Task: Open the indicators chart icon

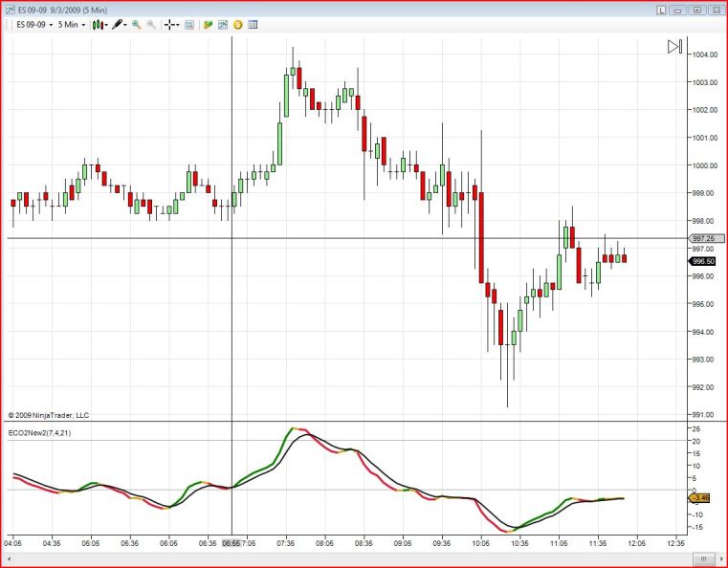Action: (223, 25)
